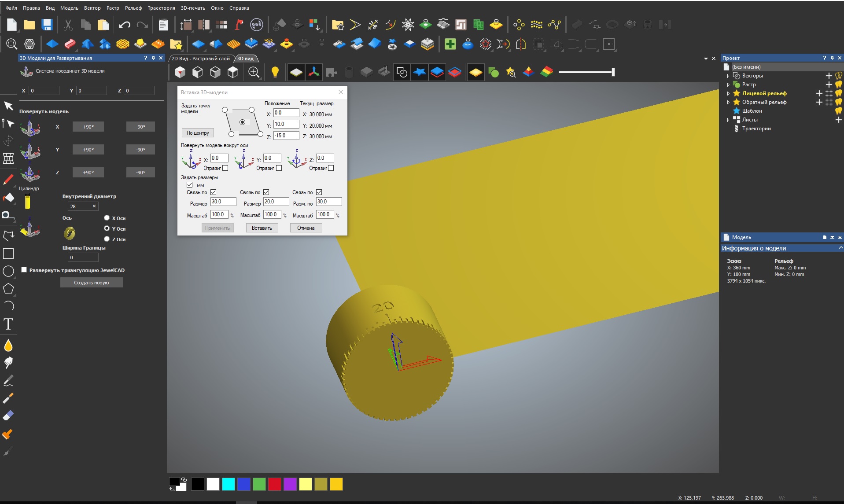The height and width of the screenshot is (504, 844).
Task: Pick the cyan color swatch
Action: 229,484
